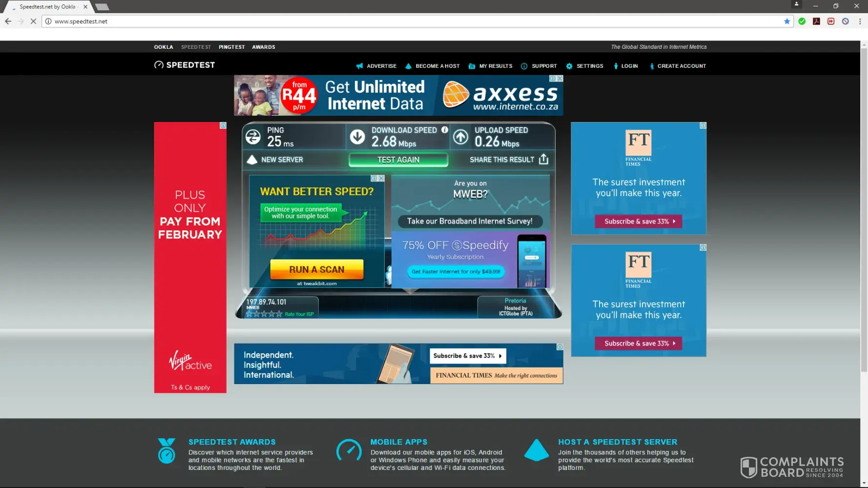This screenshot has width=868, height=488.
Task: Go to My Results page
Action: (496, 66)
